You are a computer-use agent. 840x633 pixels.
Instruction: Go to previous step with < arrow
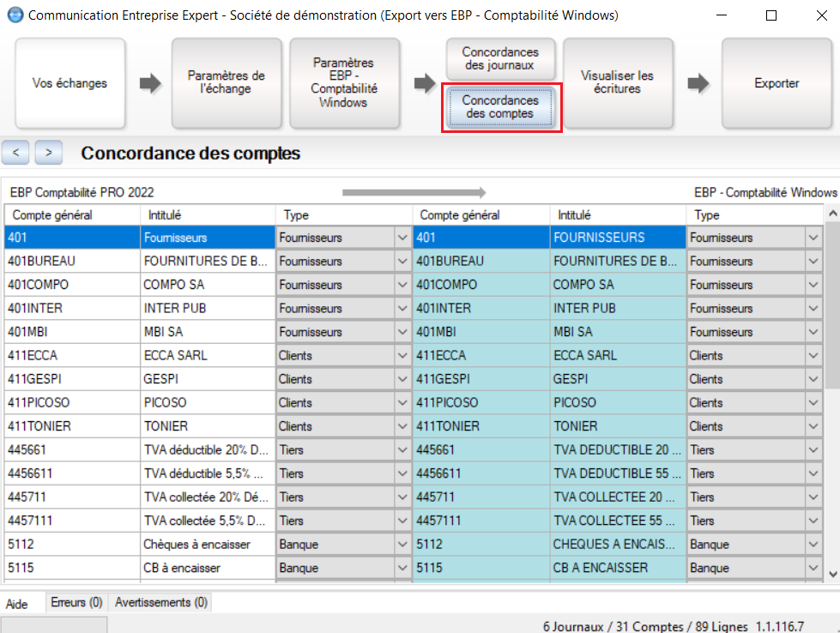click(x=16, y=153)
